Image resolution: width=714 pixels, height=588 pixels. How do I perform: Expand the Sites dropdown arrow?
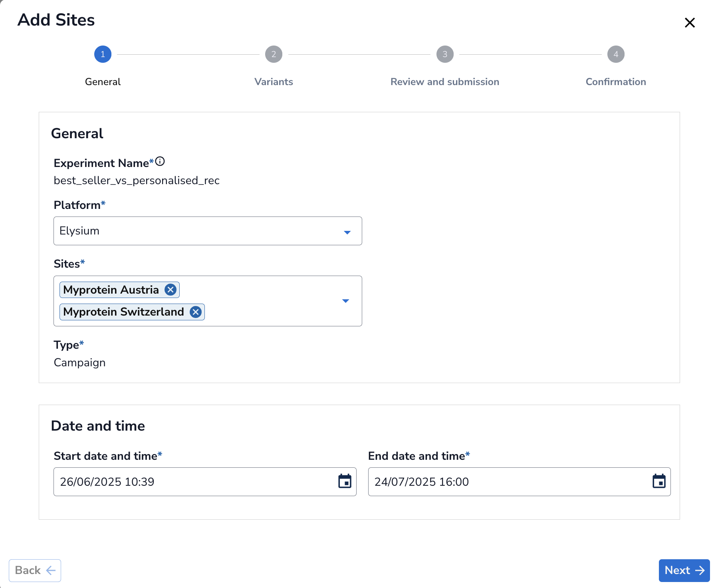(345, 301)
